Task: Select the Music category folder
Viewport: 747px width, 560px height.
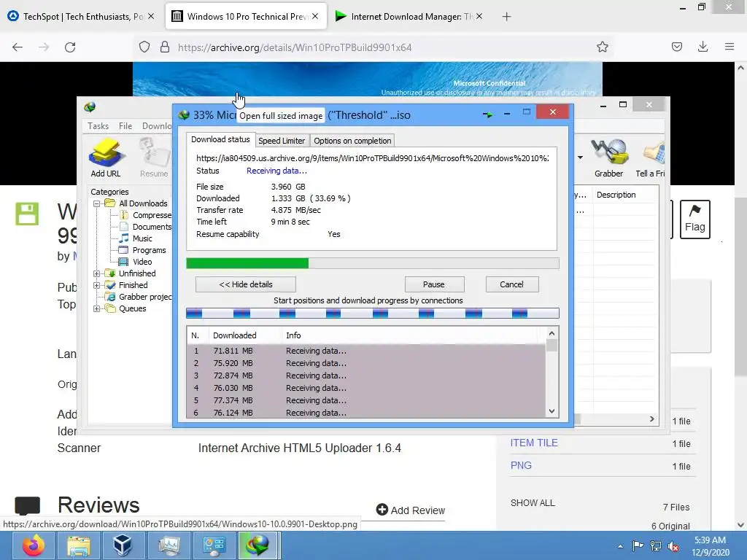Action: [x=142, y=238]
